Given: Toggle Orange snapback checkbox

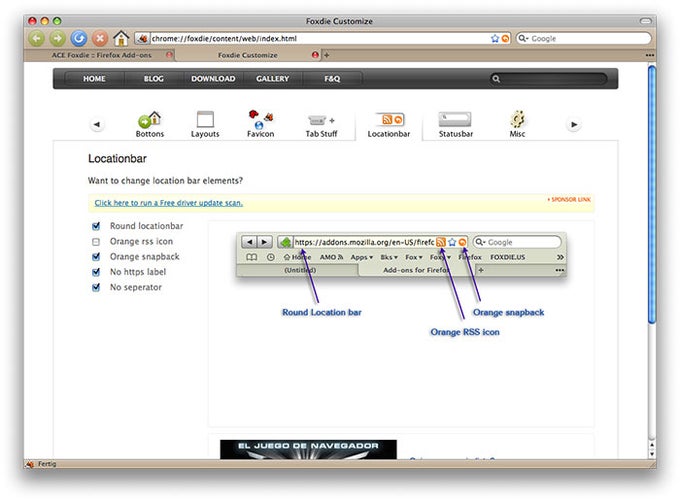Looking at the screenshot, I should pos(96,257).
